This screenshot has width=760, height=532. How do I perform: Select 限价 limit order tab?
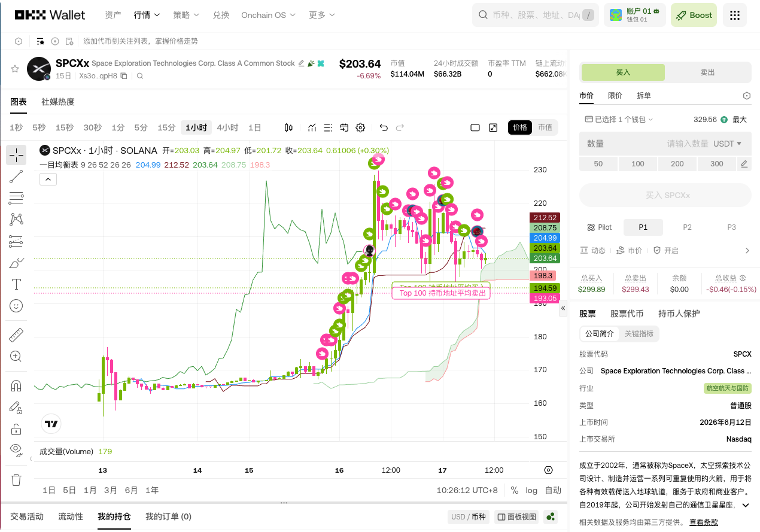pyautogui.click(x=615, y=96)
